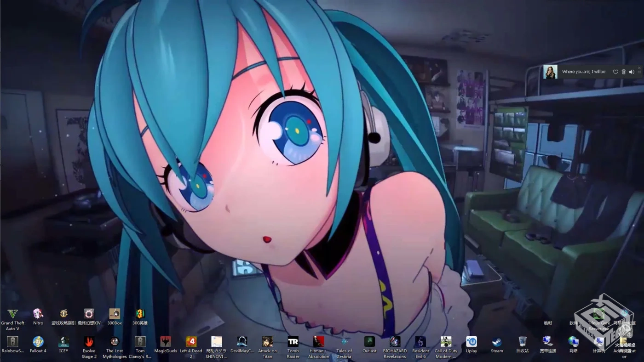Launch Evolve Stage 2
644x362 pixels.
click(x=89, y=342)
